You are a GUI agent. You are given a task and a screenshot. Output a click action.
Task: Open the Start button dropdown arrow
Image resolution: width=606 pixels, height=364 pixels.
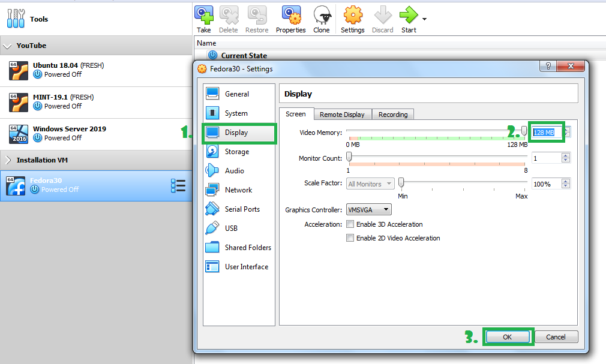(x=424, y=19)
